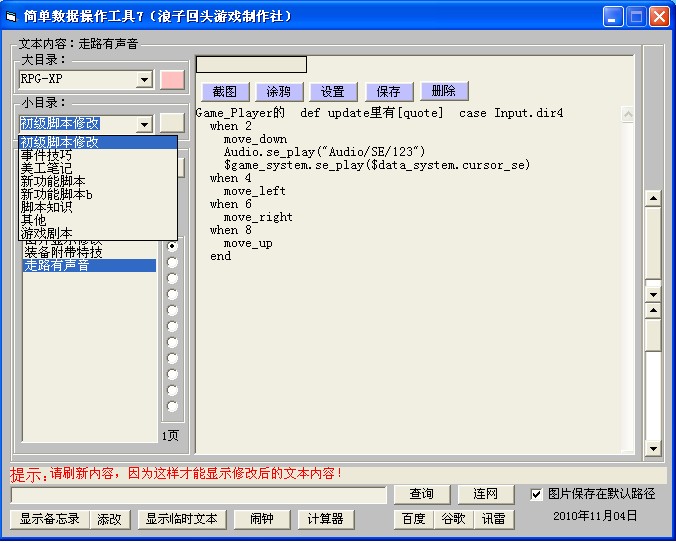The image size is (676, 543).
Task: Minimize the 简单数据操作工具7 window
Action: pos(613,17)
